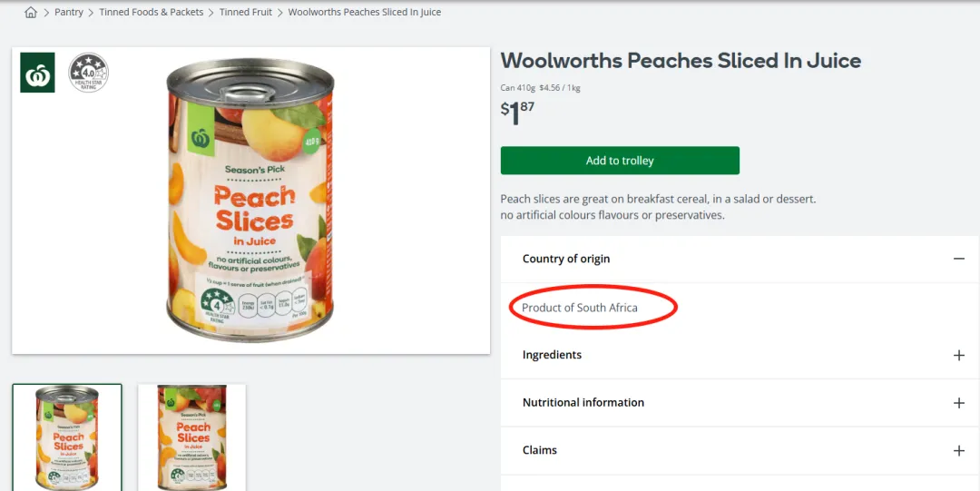Click the main peach slices product image
The width and height of the screenshot is (980, 491).
(250, 200)
